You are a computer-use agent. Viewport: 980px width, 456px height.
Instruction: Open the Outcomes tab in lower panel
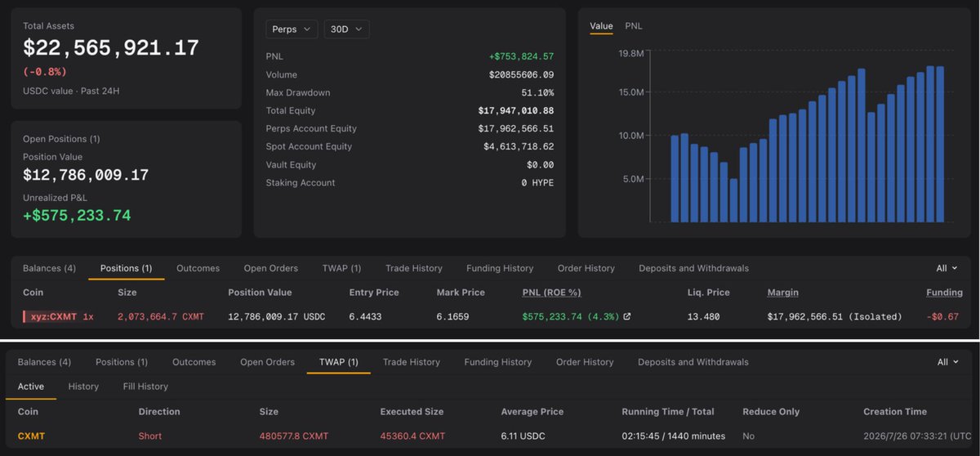(x=194, y=362)
